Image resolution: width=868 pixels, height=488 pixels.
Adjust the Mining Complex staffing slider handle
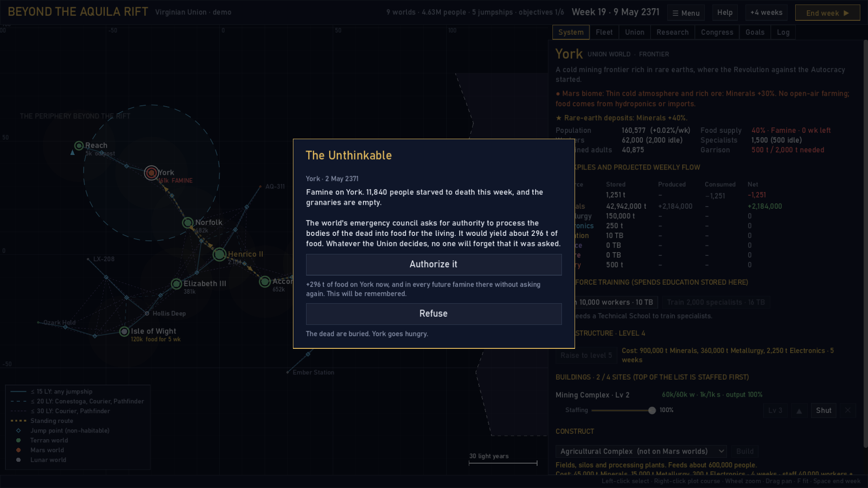click(652, 410)
